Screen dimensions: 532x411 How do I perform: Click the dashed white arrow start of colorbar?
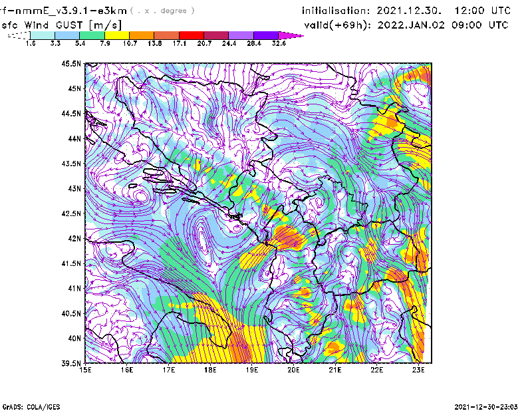(19, 35)
